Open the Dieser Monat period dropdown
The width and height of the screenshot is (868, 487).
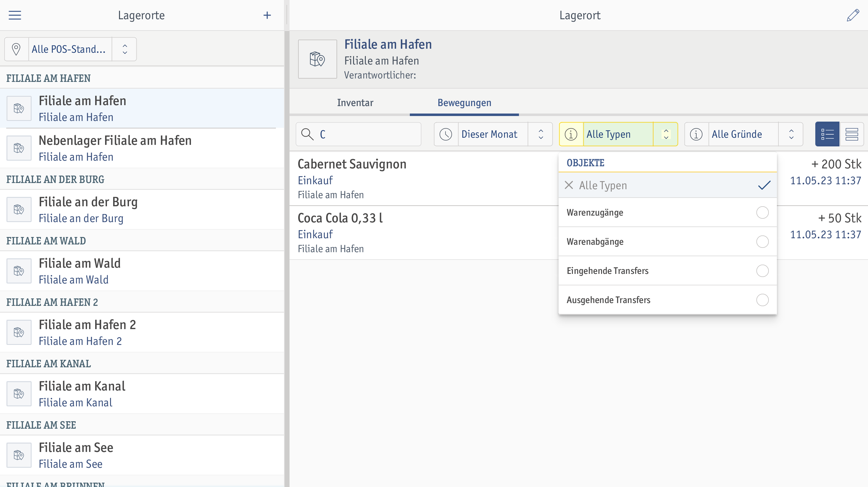[x=493, y=134]
